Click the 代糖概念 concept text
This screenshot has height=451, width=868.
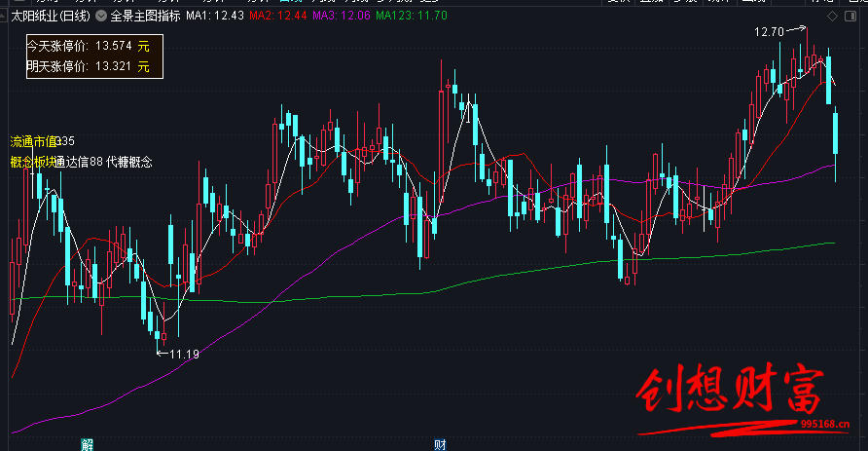point(129,162)
